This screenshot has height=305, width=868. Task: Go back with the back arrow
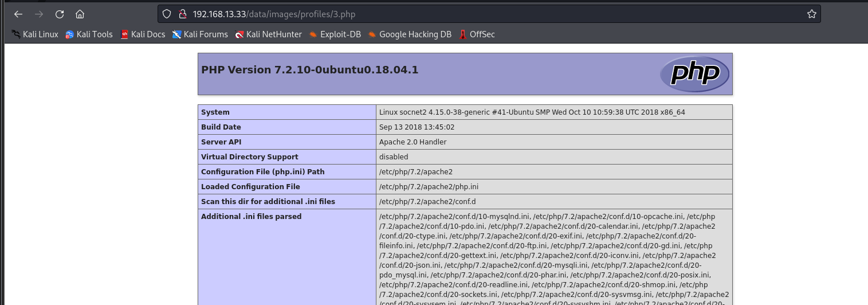tap(18, 14)
